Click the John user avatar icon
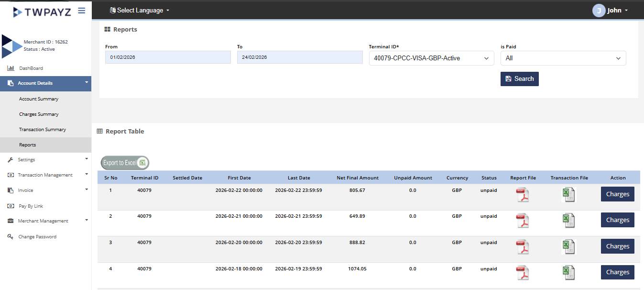The width and height of the screenshot is (644, 290). click(x=599, y=11)
